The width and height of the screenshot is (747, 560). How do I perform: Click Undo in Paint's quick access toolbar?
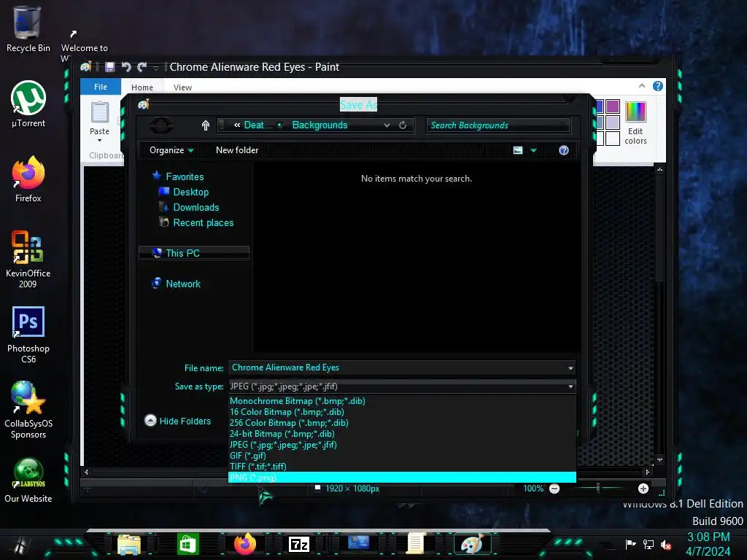tap(126, 67)
